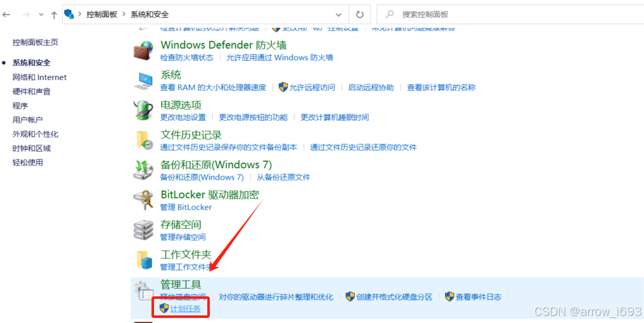Select 网络和 Internet in the sidebar
644x323 pixels.
(39, 77)
